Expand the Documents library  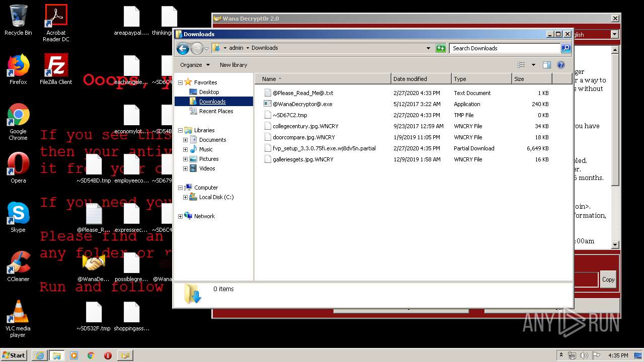click(x=185, y=140)
